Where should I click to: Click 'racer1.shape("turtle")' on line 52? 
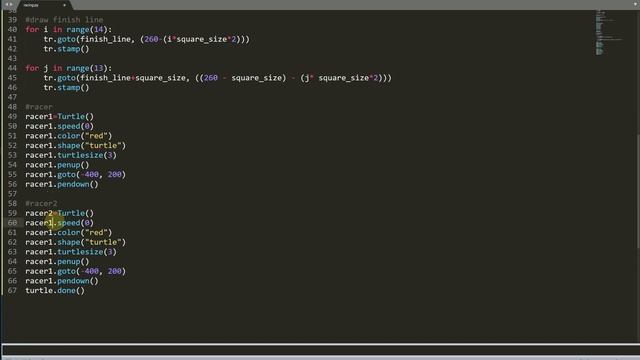(x=76, y=146)
